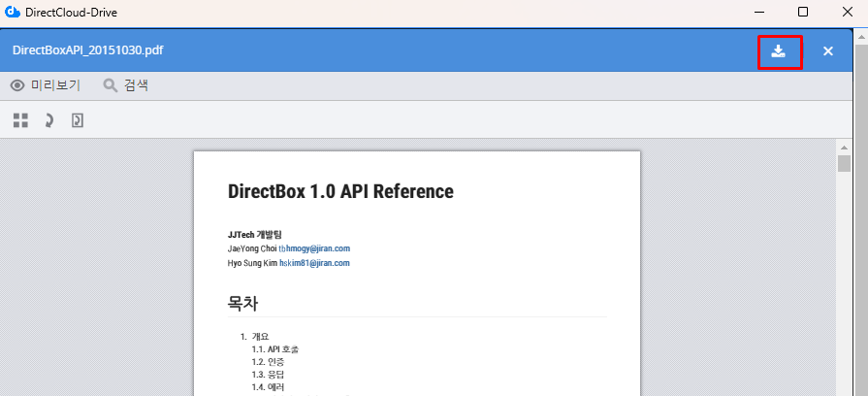Click the vertical scrollbar thumb
Image resolution: width=868 pixels, height=396 pixels.
[x=844, y=163]
